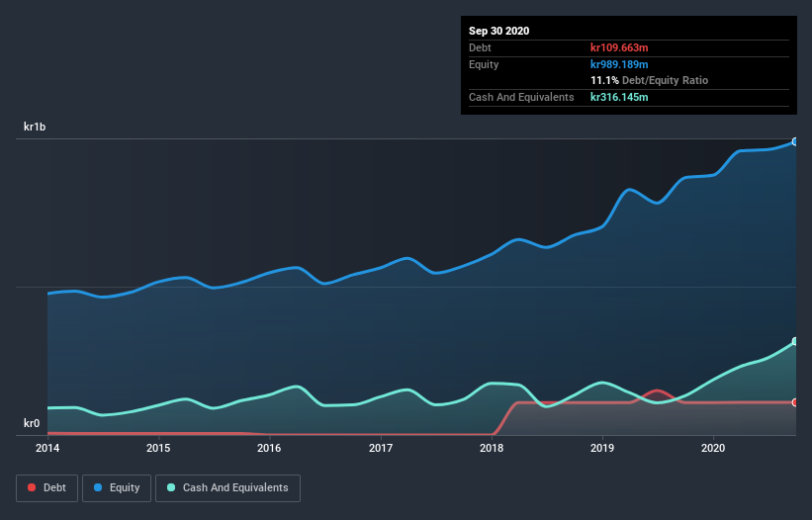This screenshot has width=812, height=520.
Task: Toggle the Debt series legend button
Action: (x=46, y=488)
